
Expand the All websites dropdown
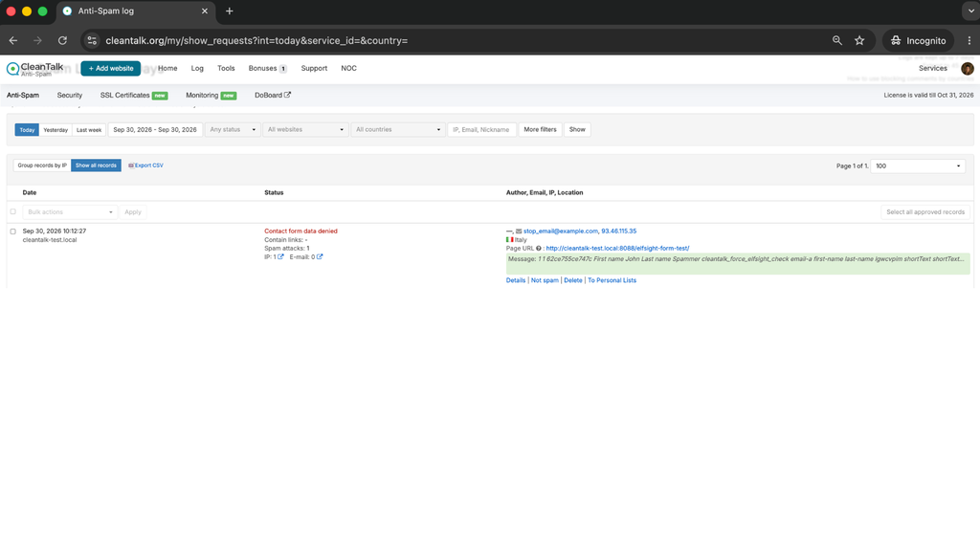point(305,130)
